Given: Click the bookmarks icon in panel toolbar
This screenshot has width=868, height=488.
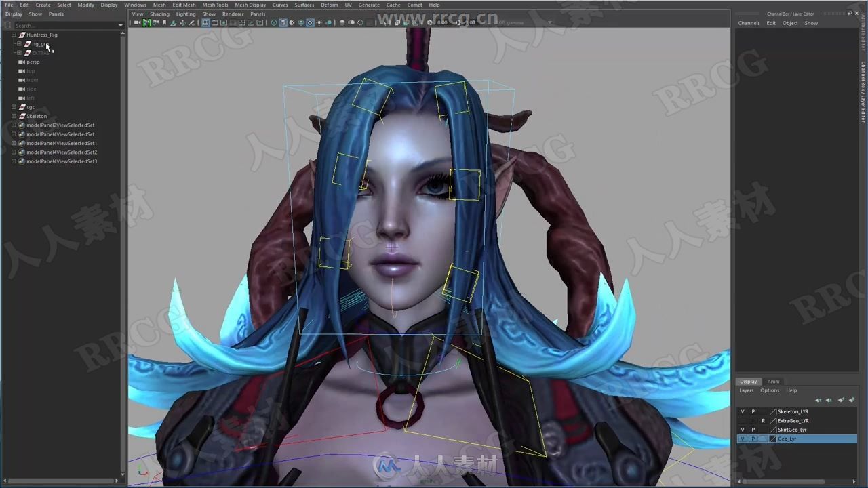Looking at the screenshot, I should [x=165, y=22].
